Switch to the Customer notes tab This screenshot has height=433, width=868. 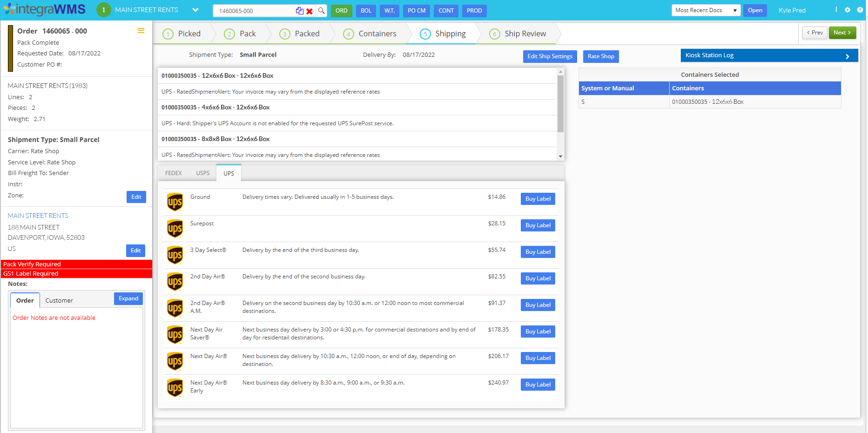59,300
